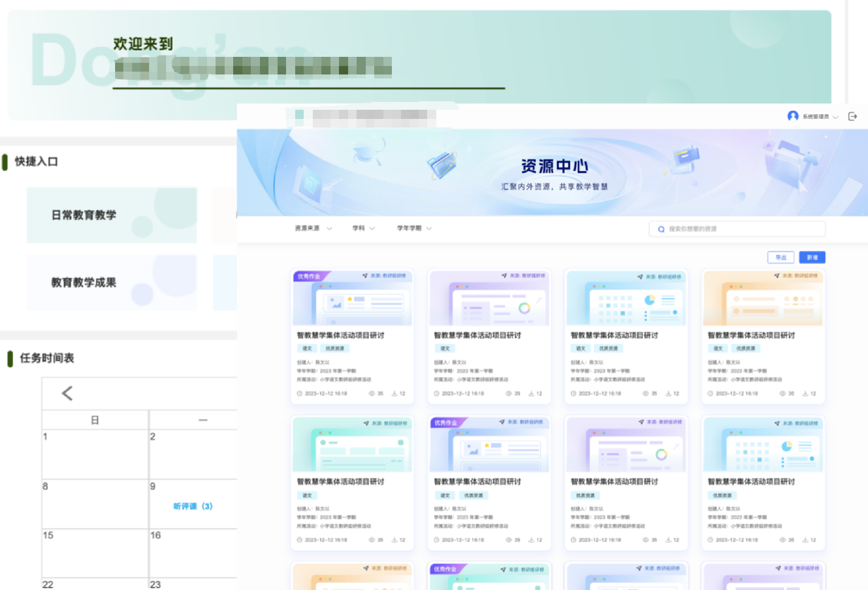Open the 资源来源 filter dropdown
868x590 pixels.
click(313, 229)
